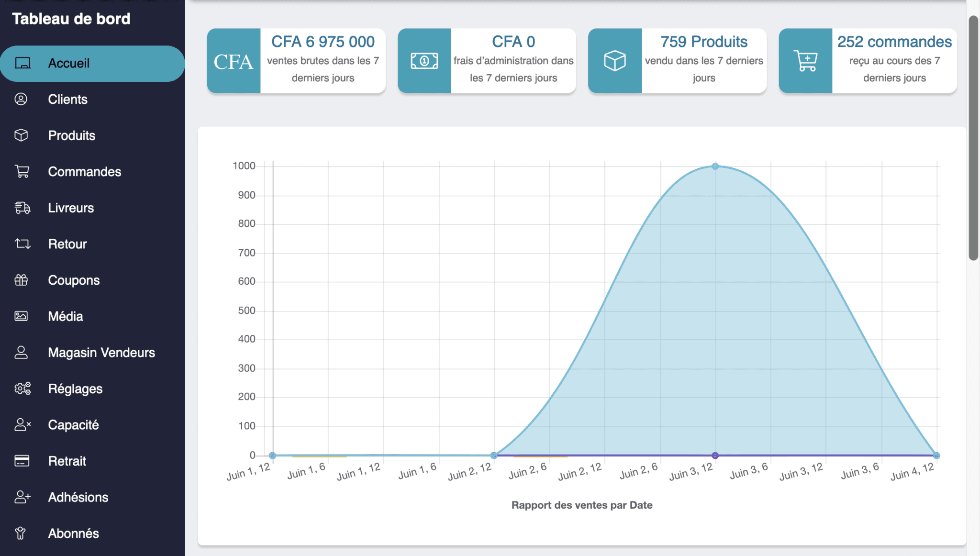Open Coupons using the gift icon

point(21,280)
